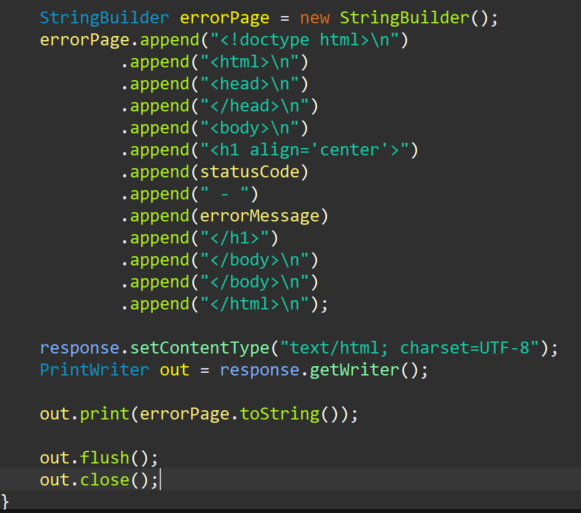The height and width of the screenshot is (513, 581).
Task: Click the "</head>\n" string literal
Action: tap(255, 106)
